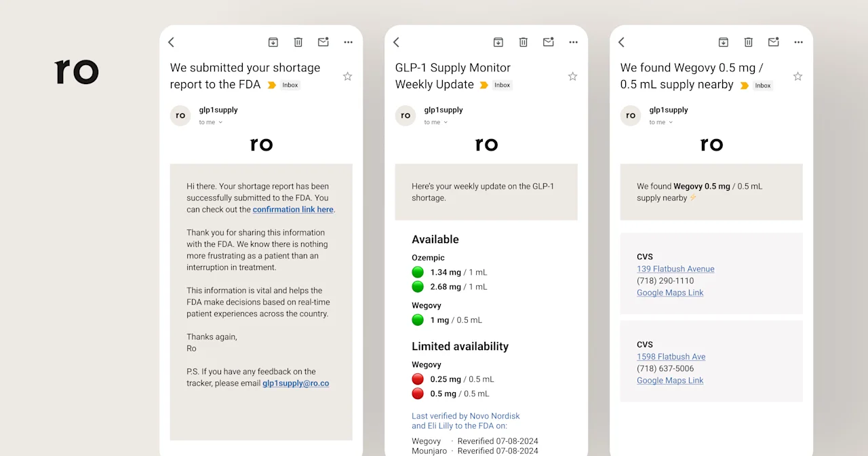868x456 pixels.
Task: Archive the Wegovy supply nearby email
Action: point(724,42)
